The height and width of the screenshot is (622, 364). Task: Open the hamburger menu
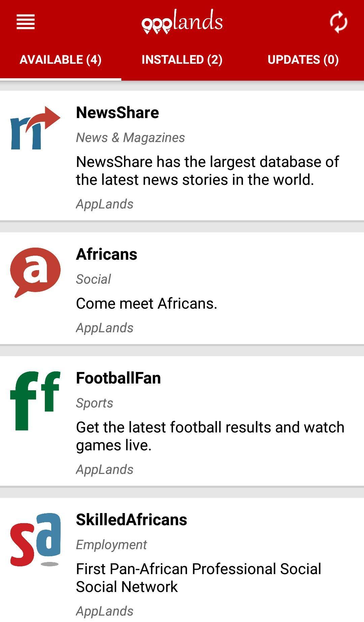tap(26, 22)
